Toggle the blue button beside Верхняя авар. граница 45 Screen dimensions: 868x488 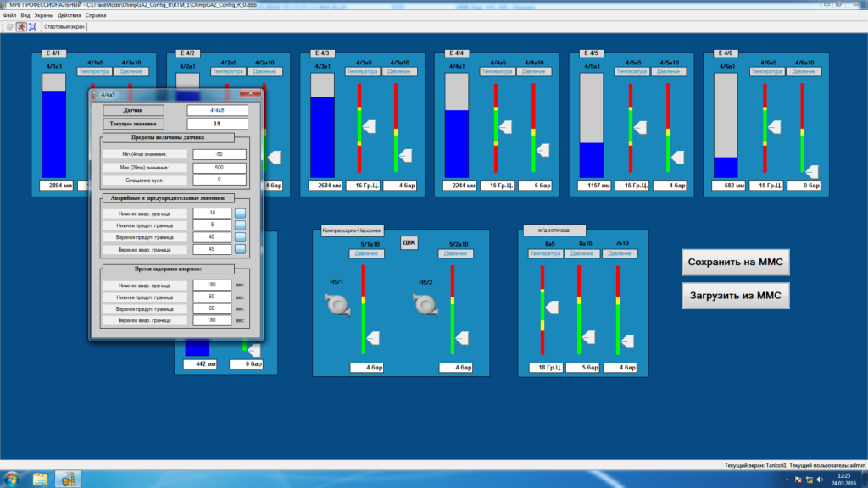click(x=240, y=249)
